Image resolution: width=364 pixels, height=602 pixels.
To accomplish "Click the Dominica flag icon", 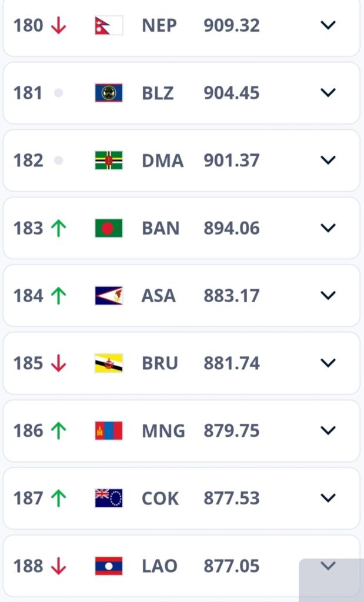I will [109, 160].
